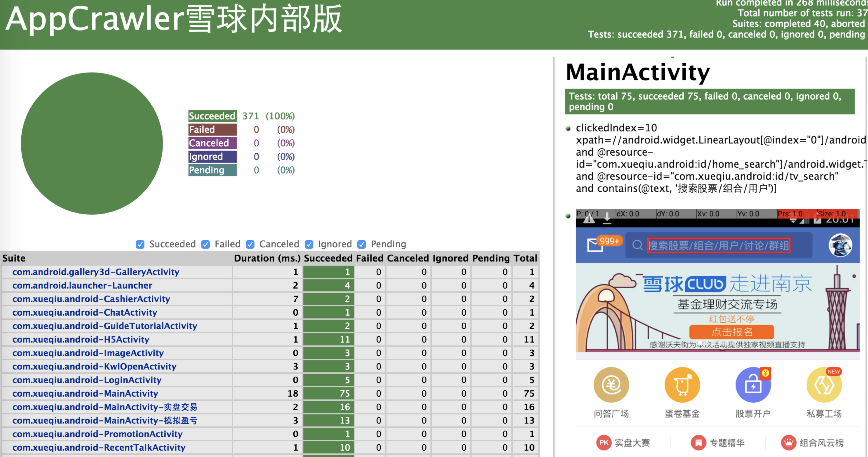Uncheck the Succeeded filter checkbox
This screenshot has height=457, width=868.
[140, 244]
